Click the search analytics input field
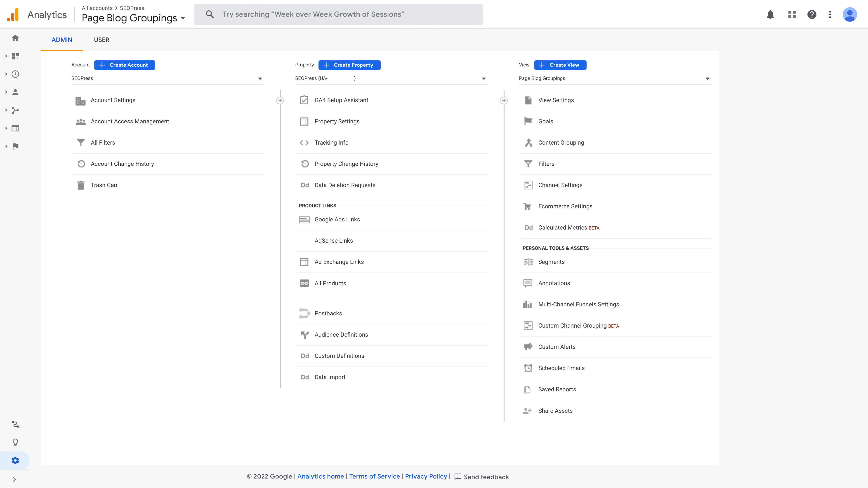868x488 pixels. (338, 14)
